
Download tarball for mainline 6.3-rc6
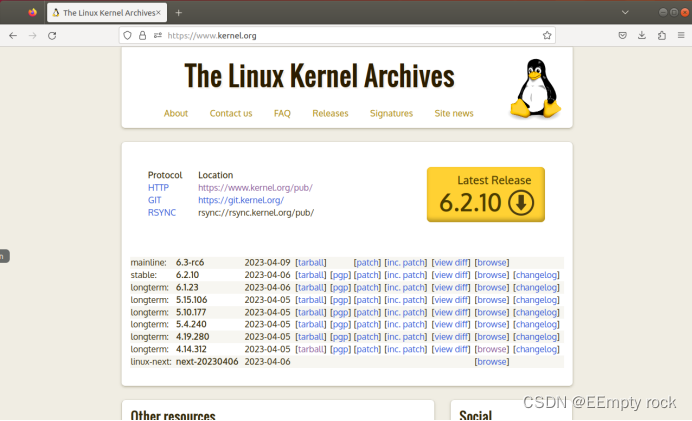311,263
